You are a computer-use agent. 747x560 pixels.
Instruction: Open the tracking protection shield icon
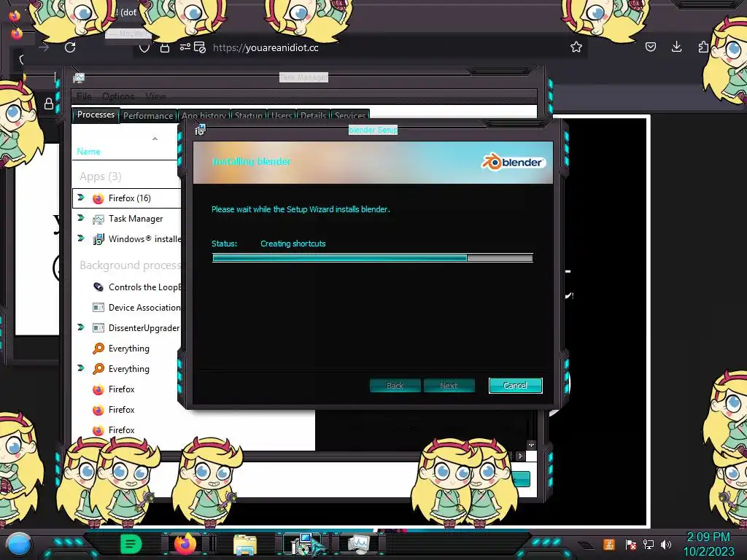click(144, 47)
